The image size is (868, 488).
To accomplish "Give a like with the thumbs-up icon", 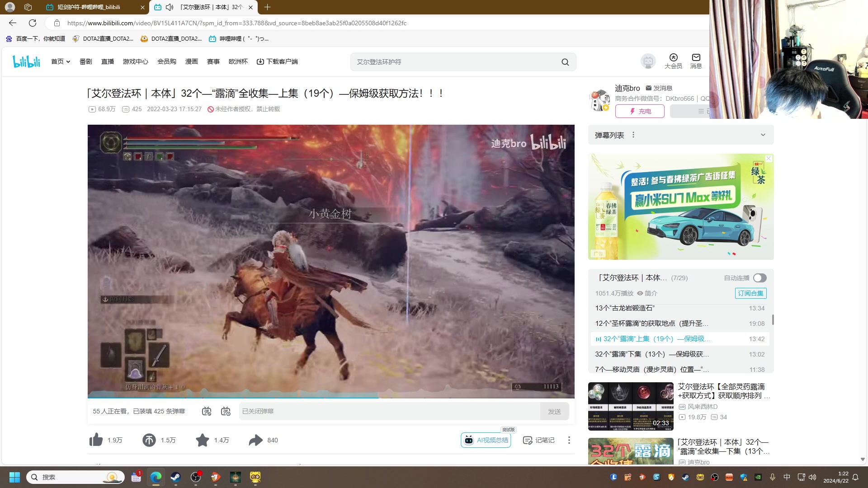I will click(96, 440).
